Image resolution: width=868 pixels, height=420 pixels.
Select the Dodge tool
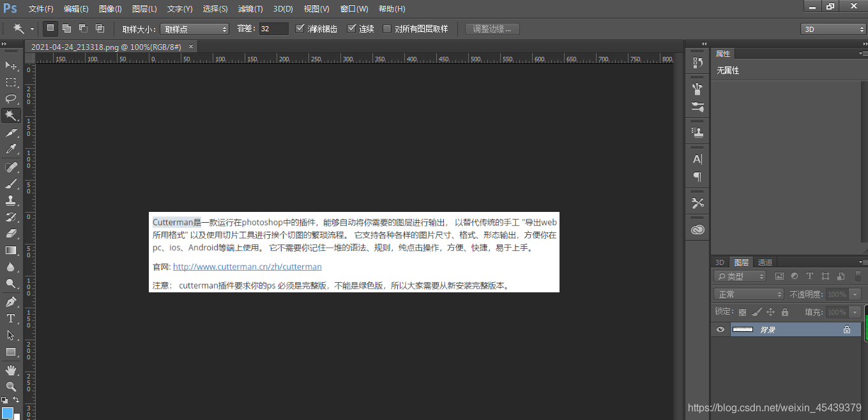pyautogui.click(x=11, y=283)
